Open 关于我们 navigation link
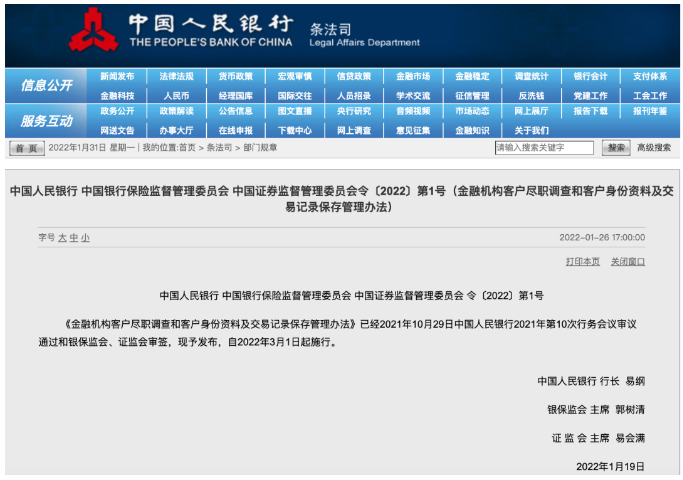 coord(531,130)
